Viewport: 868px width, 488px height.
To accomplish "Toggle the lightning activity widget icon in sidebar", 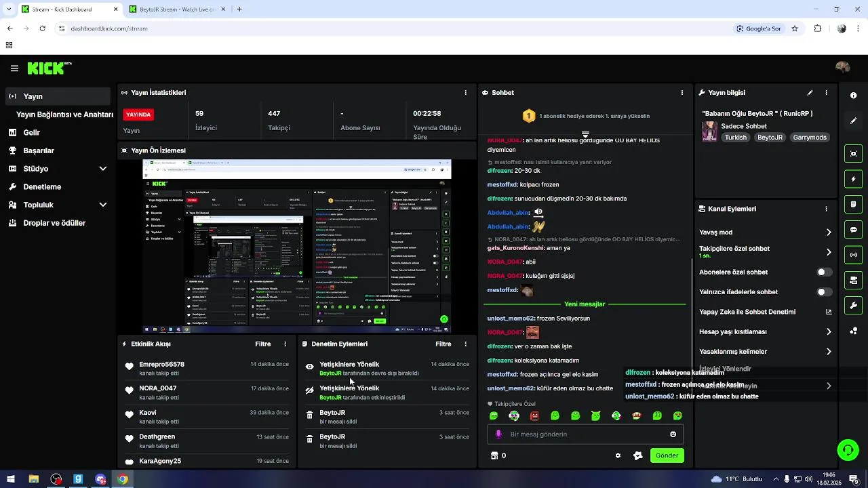I will tap(853, 179).
